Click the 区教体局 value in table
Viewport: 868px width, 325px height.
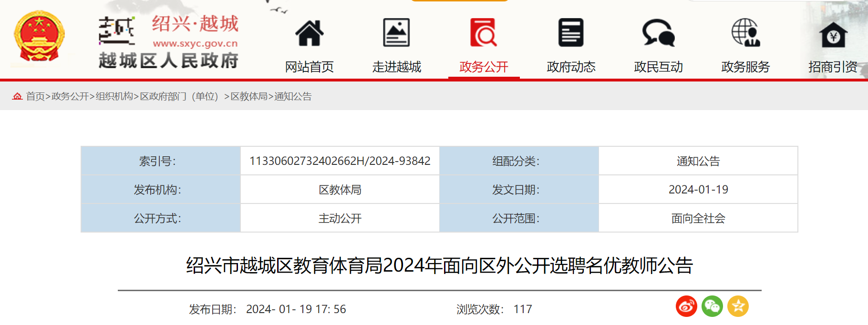click(x=340, y=190)
